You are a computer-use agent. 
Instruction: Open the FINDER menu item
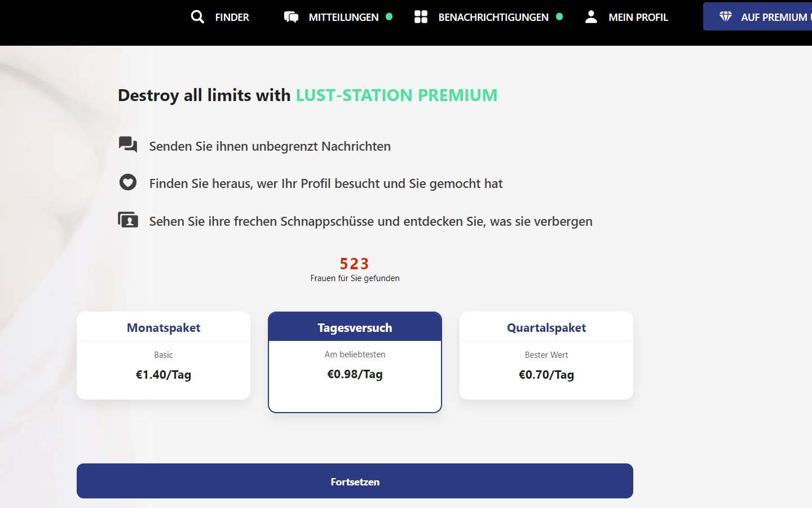click(232, 17)
